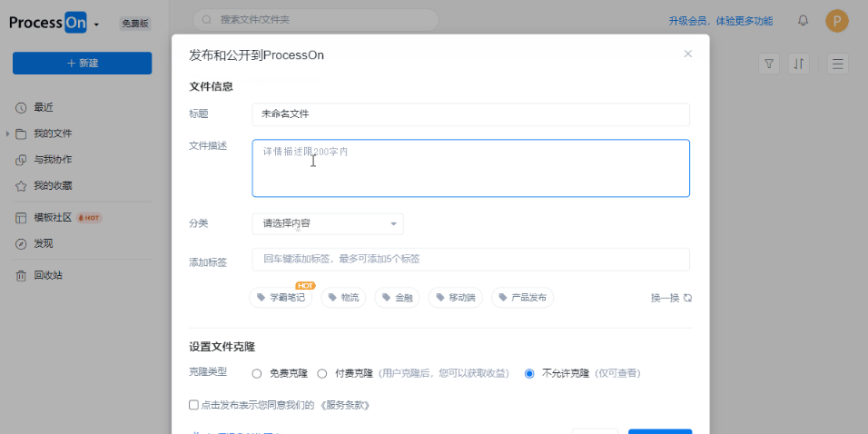This screenshot has height=434, width=868.
Task: Open 模板社区 in the sidebar
Action: click(x=54, y=218)
